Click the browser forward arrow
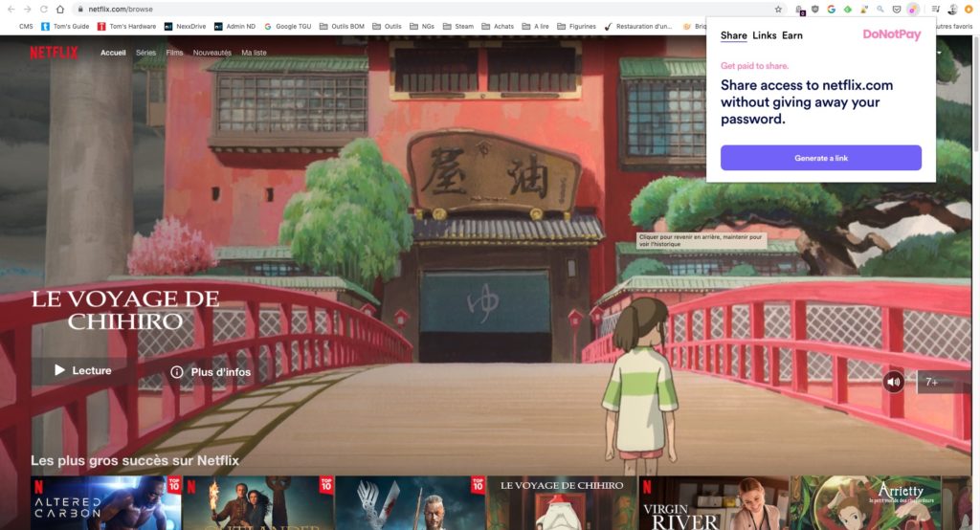 point(28,10)
